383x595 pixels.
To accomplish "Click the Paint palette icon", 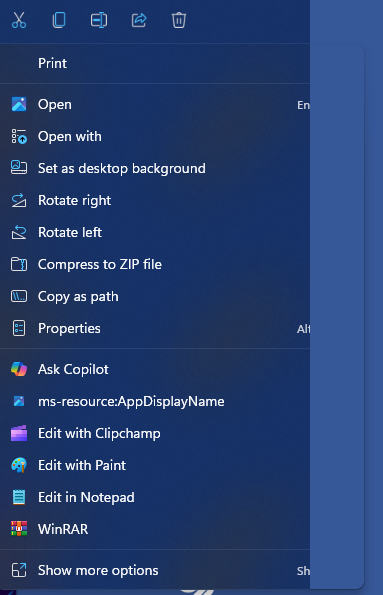I will [19, 465].
